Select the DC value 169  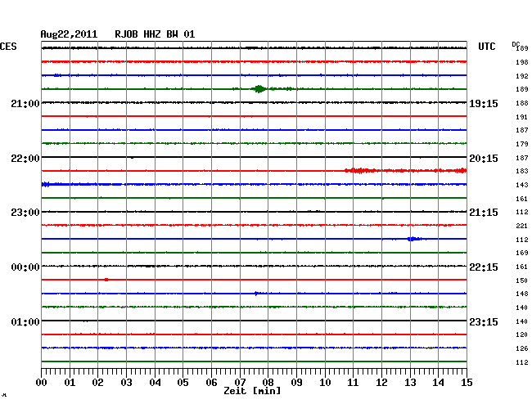point(522,253)
